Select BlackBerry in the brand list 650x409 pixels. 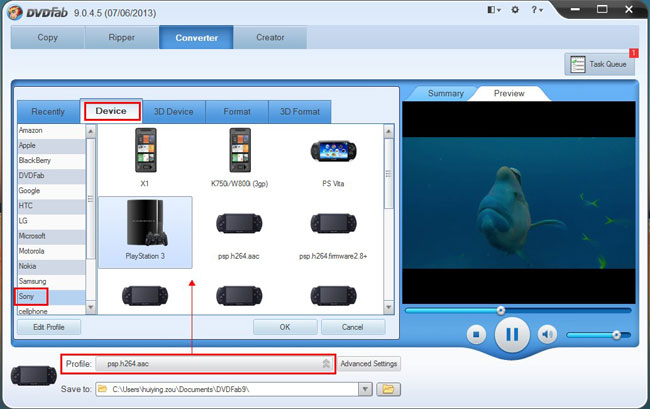(x=51, y=160)
